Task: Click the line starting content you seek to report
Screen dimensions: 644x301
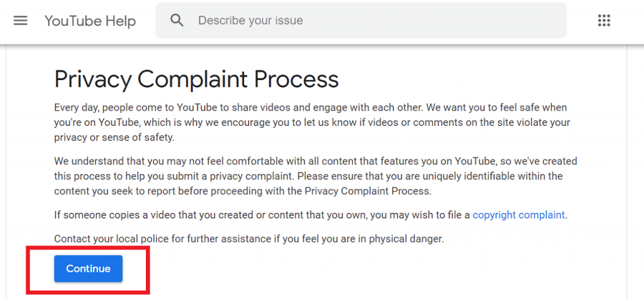Action: coord(243,191)
